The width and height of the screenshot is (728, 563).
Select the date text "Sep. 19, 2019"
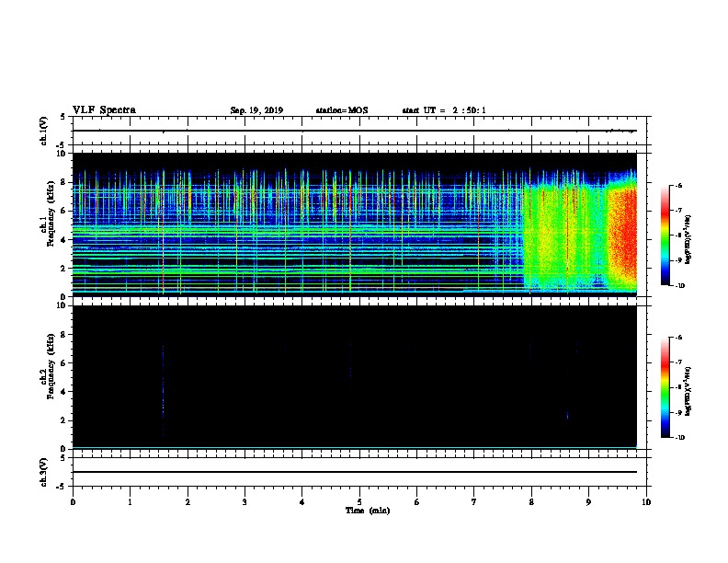[x=256, y=110]
